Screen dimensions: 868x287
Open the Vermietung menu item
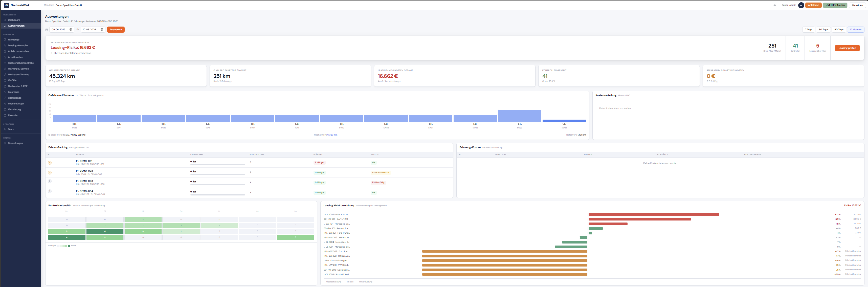pos(20,109)
